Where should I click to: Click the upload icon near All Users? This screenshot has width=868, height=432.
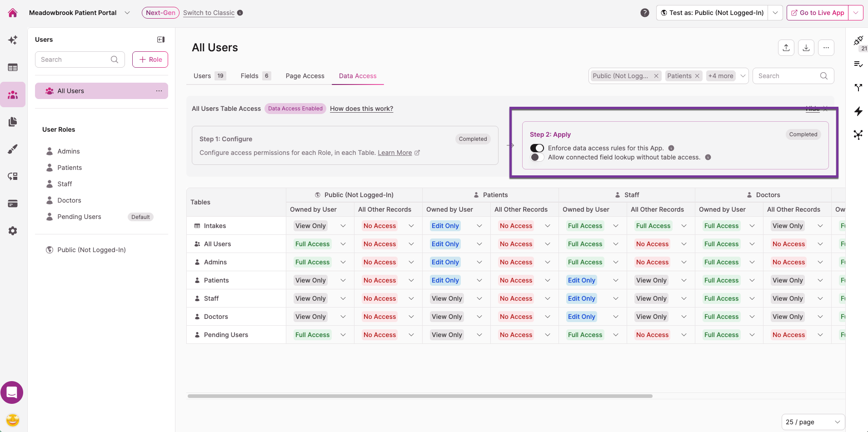point(786,48)
